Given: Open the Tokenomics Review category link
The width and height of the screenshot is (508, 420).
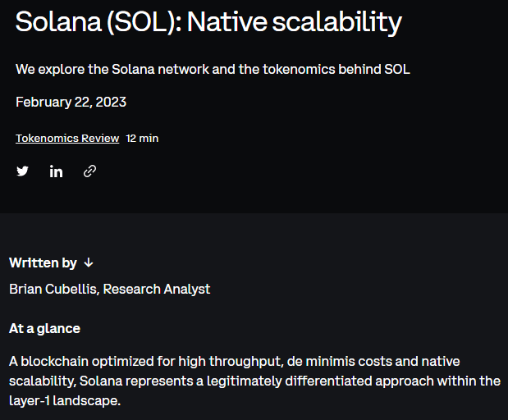Looking at the screenshot, I should point(67,139).
